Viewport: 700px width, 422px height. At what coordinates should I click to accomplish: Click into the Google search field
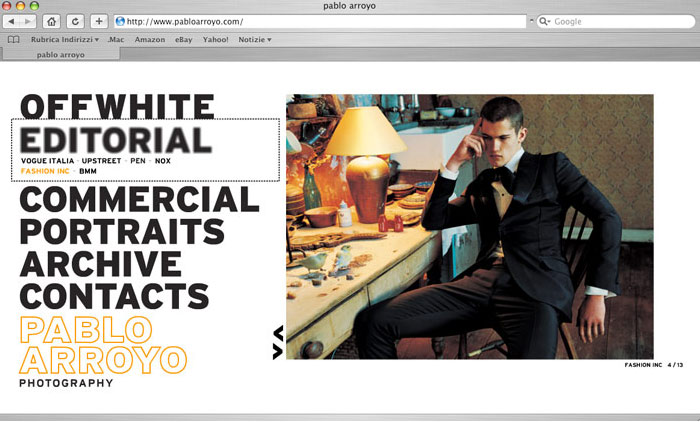click(x=616, y=21)
